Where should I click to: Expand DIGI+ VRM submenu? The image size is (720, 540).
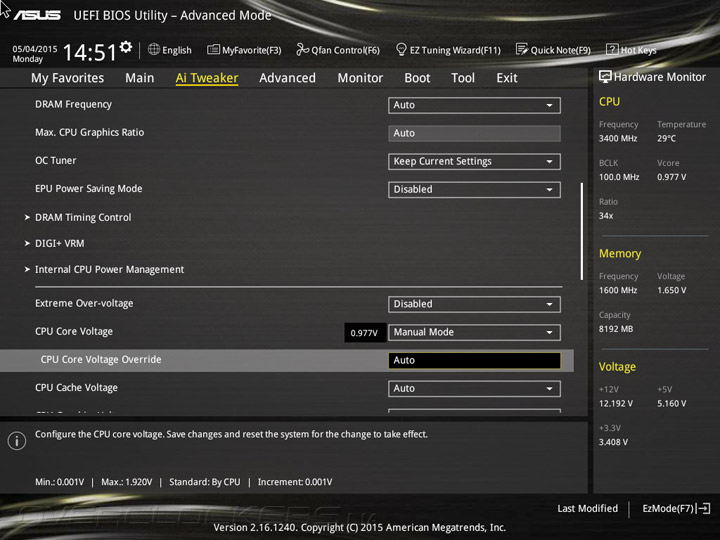click(59, 243)
